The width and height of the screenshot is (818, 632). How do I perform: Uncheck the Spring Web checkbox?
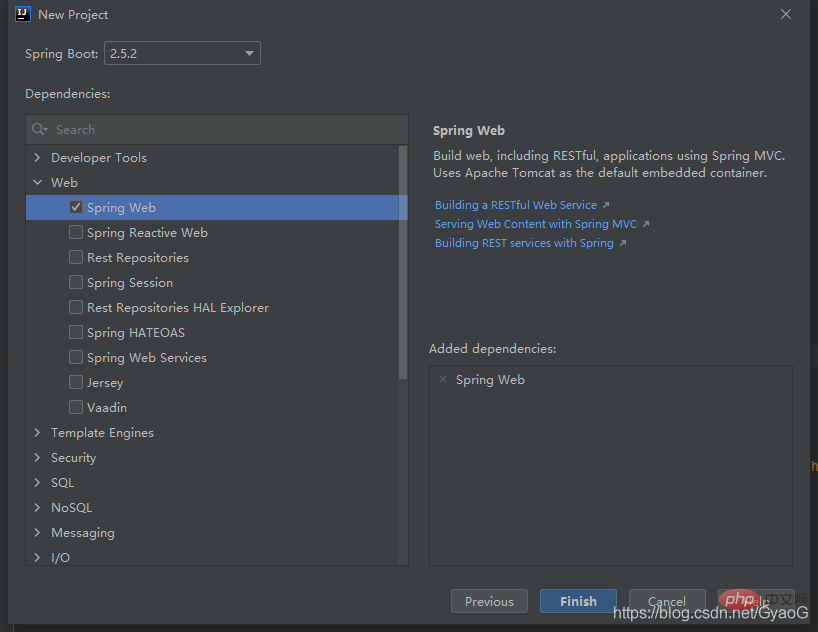[76, 207]
